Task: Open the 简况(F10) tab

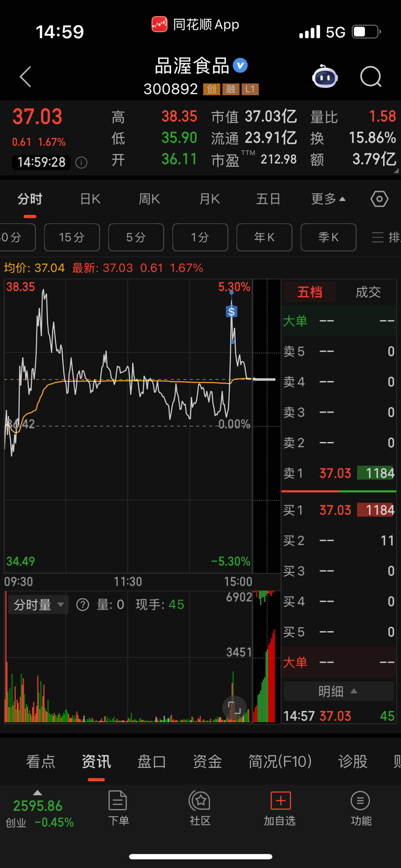Action: coord(280,762)
